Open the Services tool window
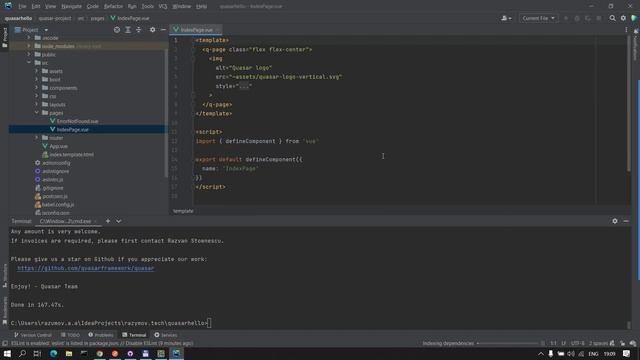The width and height of the screenshot is (640, 360). [166, 335]
